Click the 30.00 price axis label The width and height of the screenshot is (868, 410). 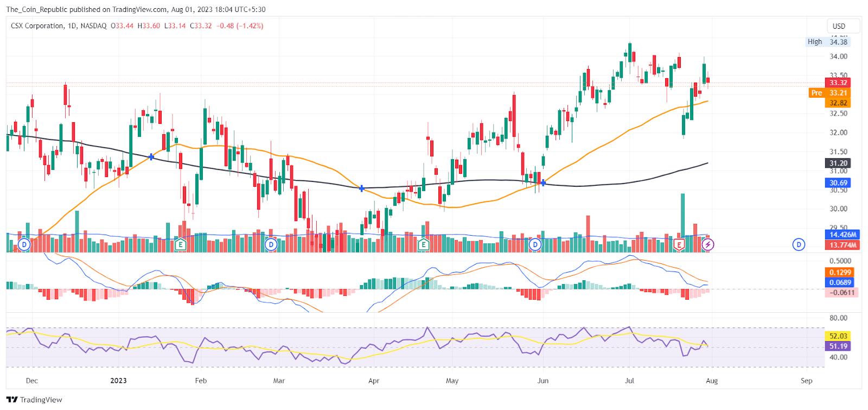pos(838,209)
